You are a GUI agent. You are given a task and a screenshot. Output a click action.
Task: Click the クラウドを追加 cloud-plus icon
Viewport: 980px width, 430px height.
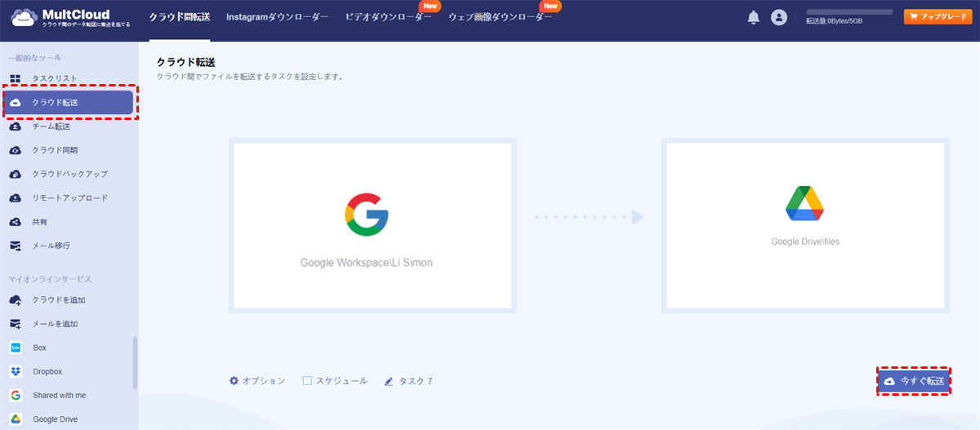click(x=15, y=300)
